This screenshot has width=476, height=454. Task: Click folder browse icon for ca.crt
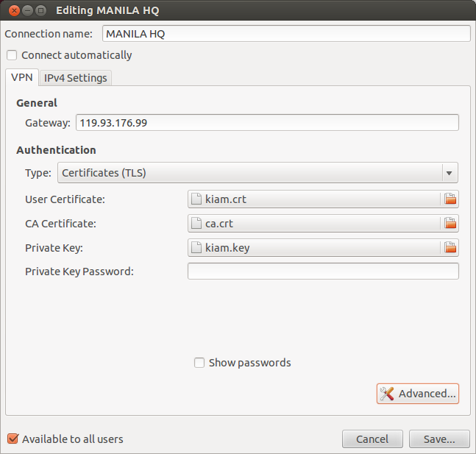click(450, 223)
